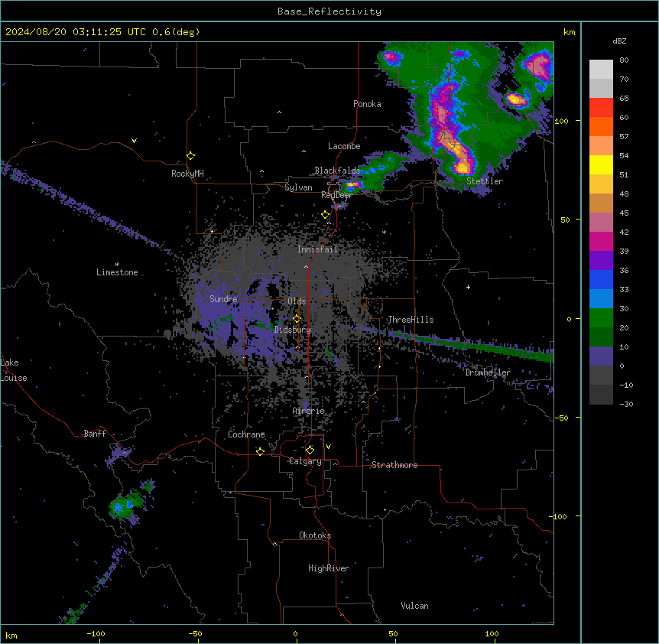Screen dimensions: 659x644
Task: Click the Ponoka city label
Action: 367,104
